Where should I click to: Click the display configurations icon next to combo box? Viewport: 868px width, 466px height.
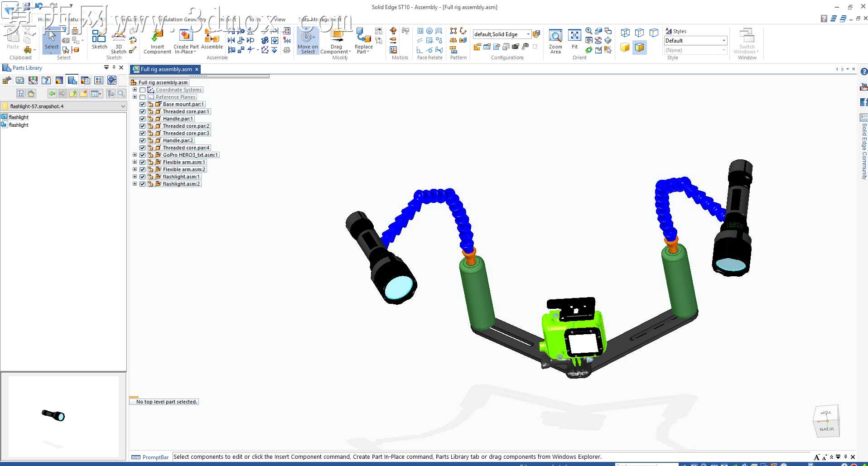(x=536, y=34)
